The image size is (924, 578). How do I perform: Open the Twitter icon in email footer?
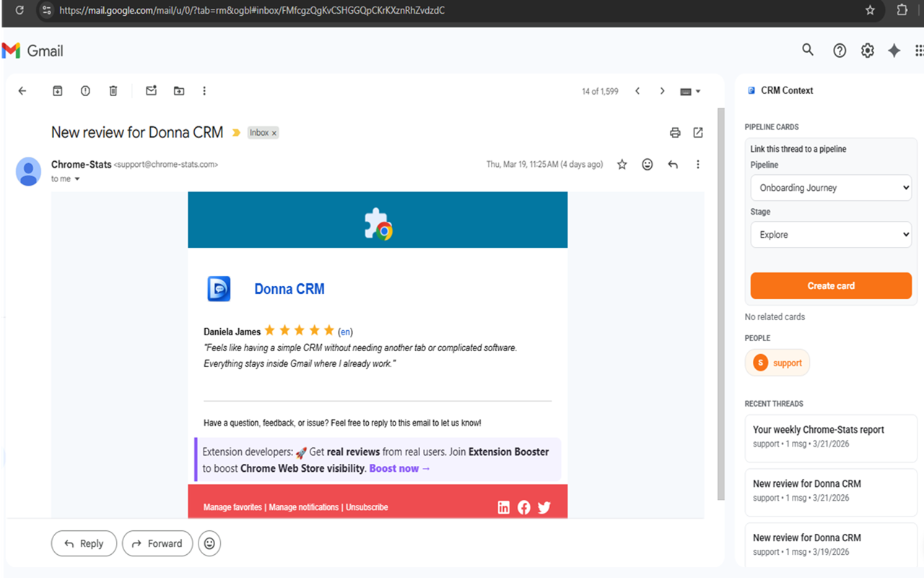[x=544, y=507]
